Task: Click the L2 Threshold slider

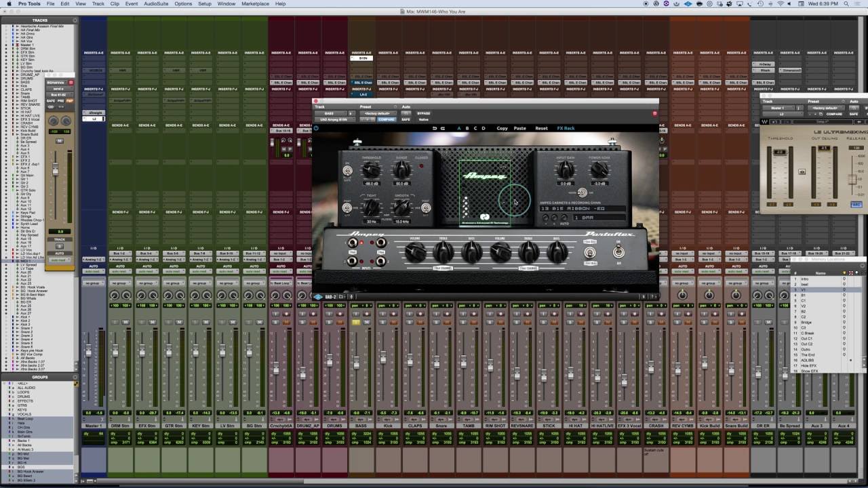Action: [x=780, y=151]
